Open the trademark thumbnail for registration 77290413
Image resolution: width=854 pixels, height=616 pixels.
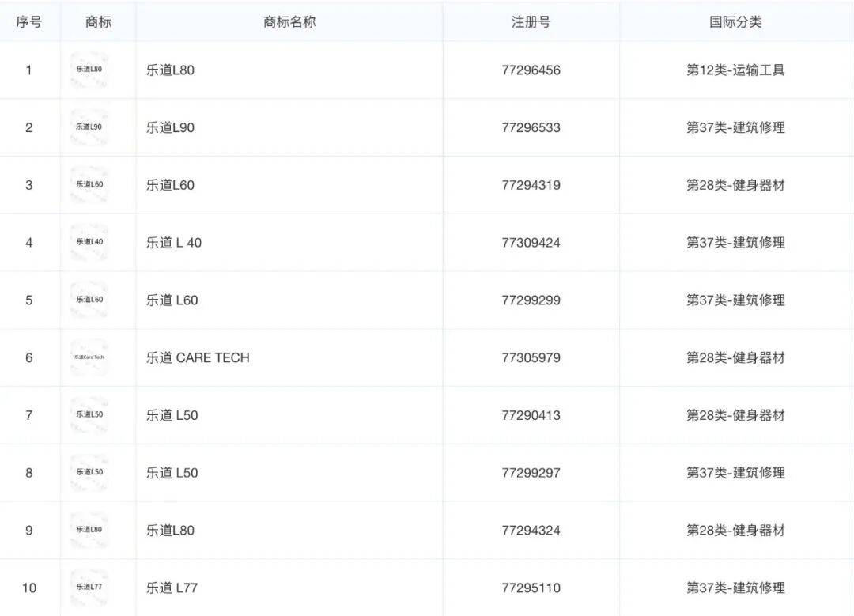(x=89, y=415)
